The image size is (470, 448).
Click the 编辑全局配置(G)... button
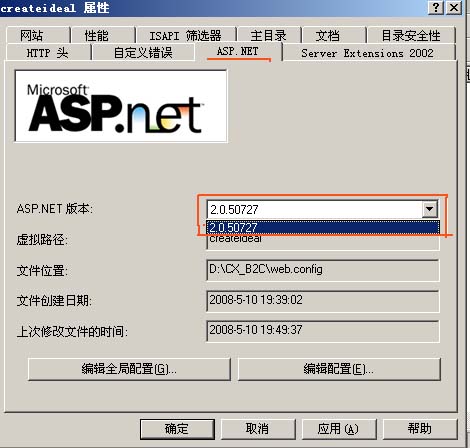coord(129,369)
